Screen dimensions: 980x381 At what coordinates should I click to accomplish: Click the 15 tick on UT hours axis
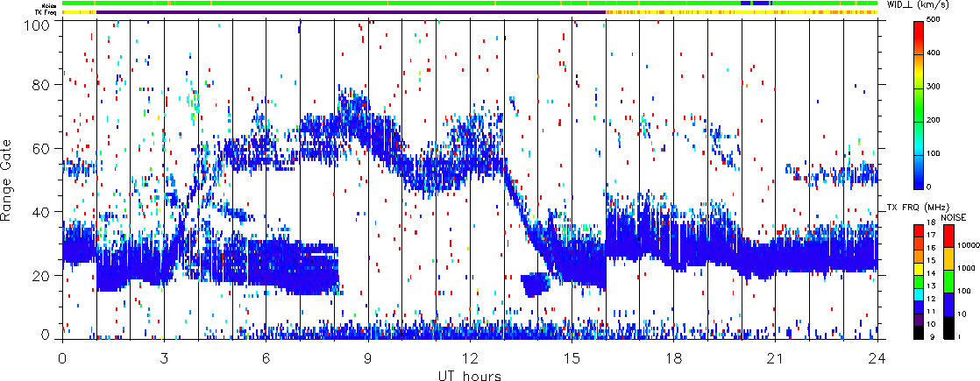tap(572, 356)
